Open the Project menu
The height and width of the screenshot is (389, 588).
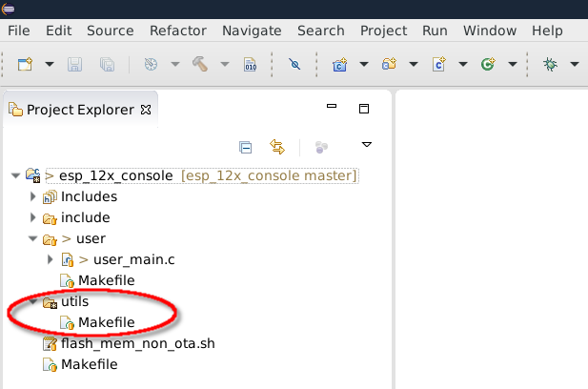click(384, 31)
